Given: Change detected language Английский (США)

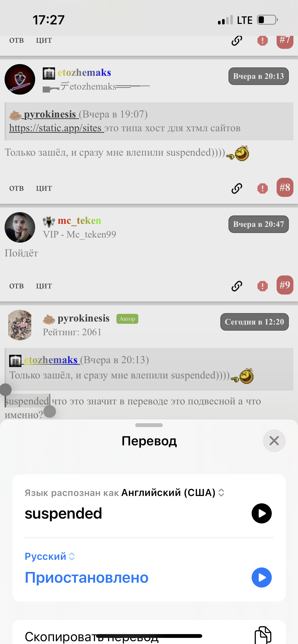Looking at the screenshot, I should pyautogui.click(x=173, y=493).
